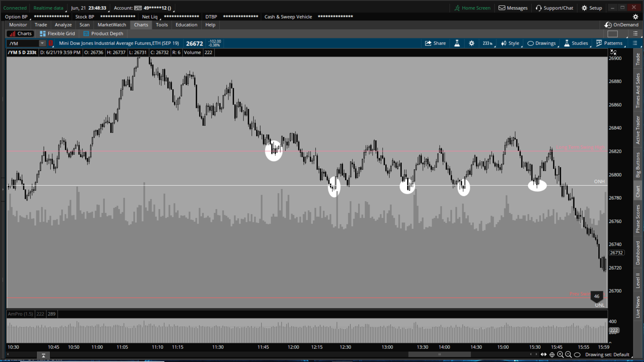Click the chart grid layout rectangle selector
644x362 pixels.
(x=612, y=34)
